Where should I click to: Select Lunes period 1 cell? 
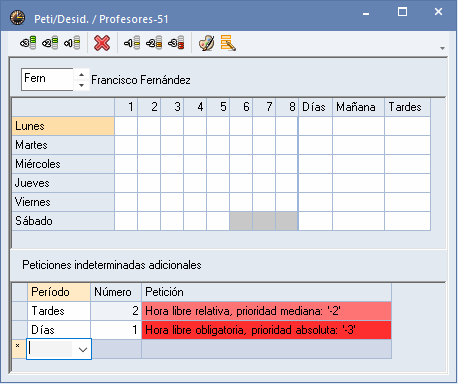(x=126, y=126)
